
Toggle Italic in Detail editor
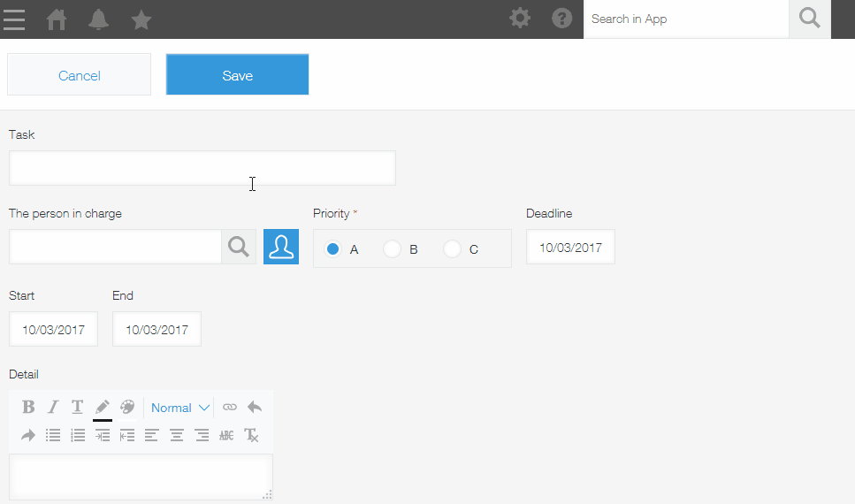(53, 407)
